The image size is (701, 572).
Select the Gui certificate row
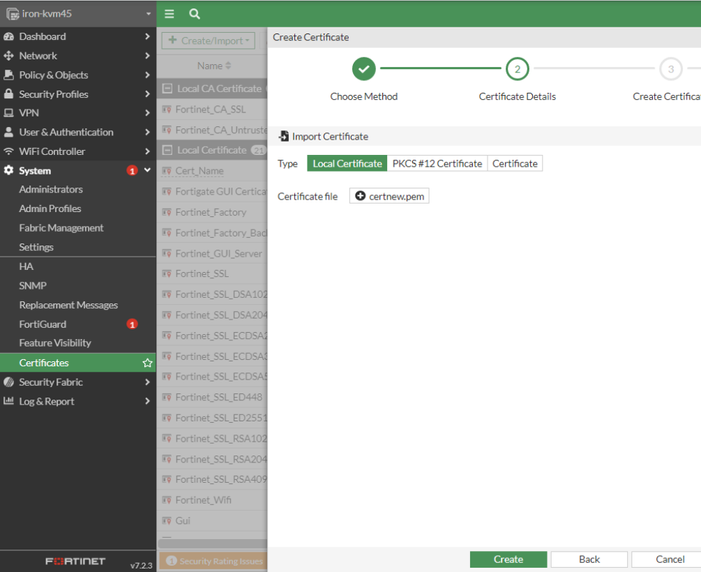pyautogui.click(x=212, y=521)
